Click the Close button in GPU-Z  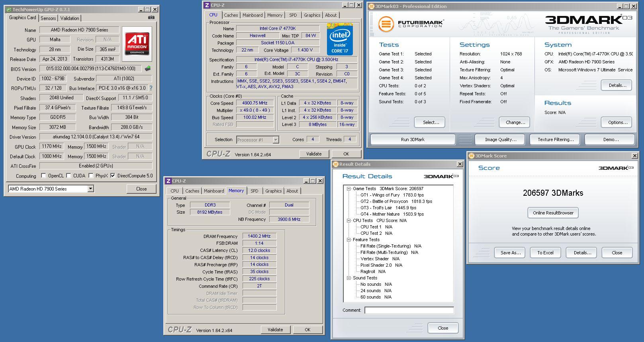click(x=141, y=189)
